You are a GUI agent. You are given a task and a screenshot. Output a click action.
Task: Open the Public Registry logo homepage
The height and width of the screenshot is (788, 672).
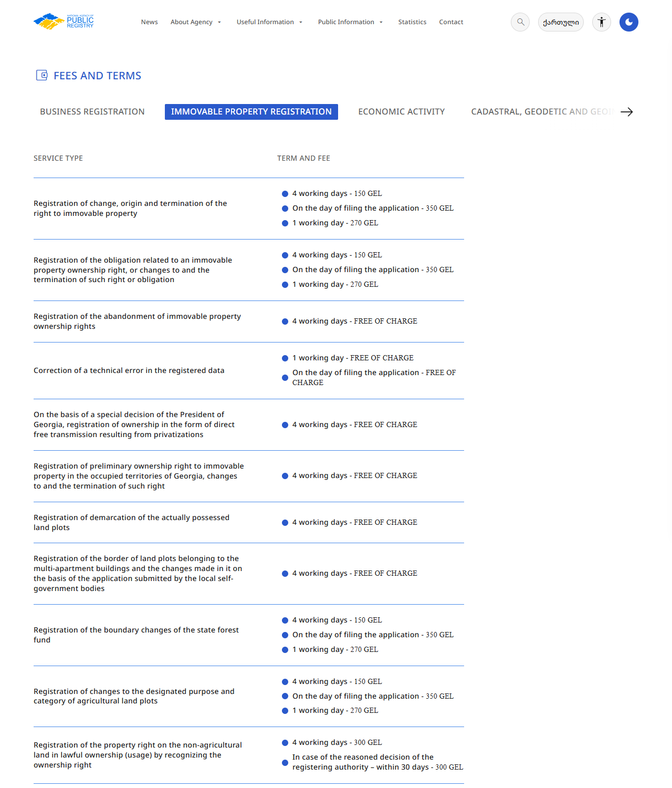pos(64,22)
